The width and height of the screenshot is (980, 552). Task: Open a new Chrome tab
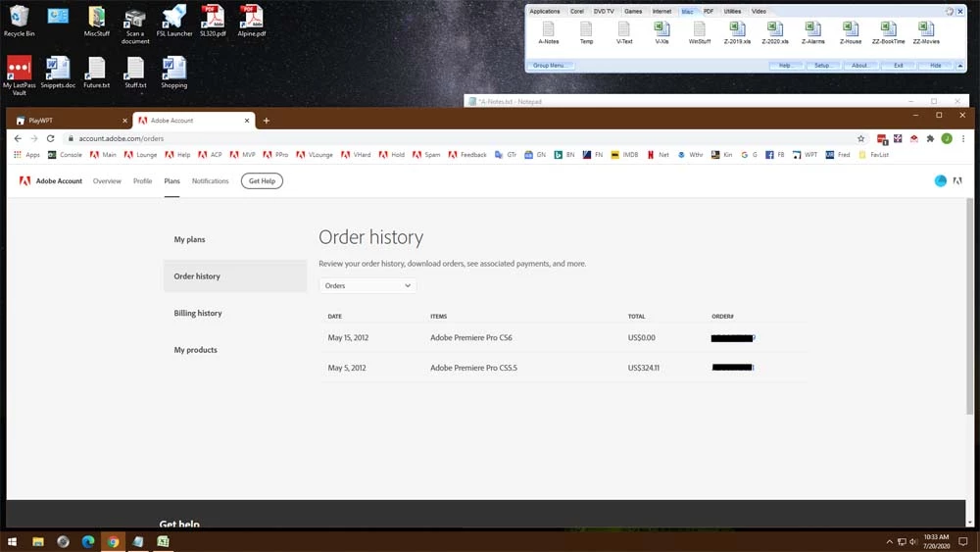267,121
